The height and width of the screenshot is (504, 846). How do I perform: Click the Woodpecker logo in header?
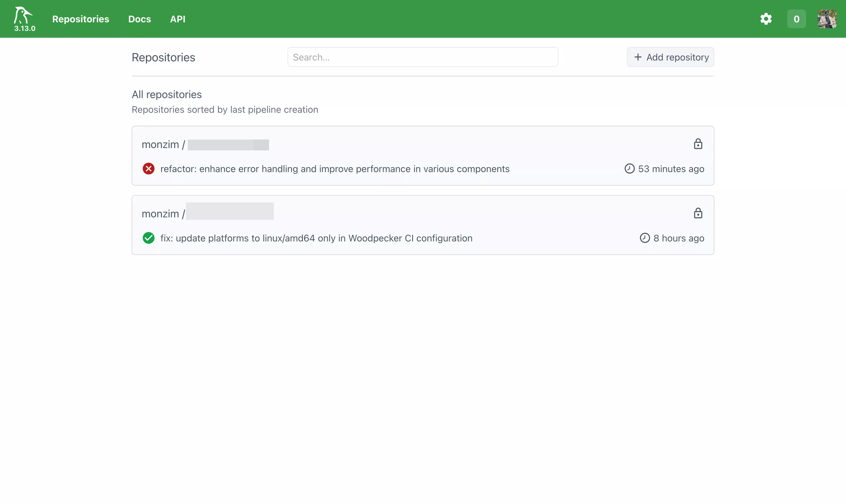point(23,15)
